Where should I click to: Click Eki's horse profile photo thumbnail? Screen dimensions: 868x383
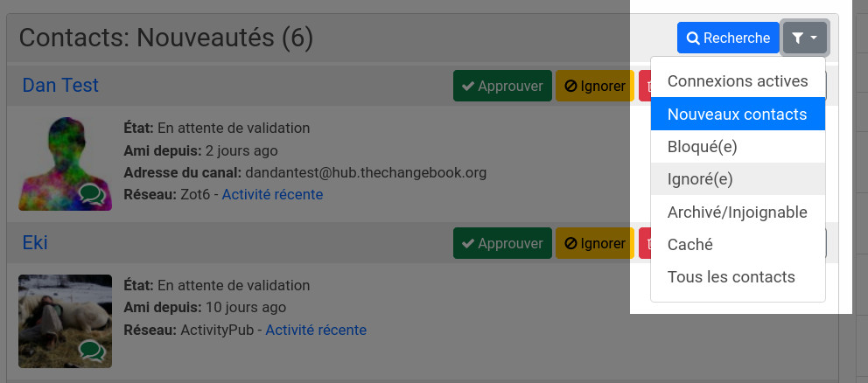(65, 321)
